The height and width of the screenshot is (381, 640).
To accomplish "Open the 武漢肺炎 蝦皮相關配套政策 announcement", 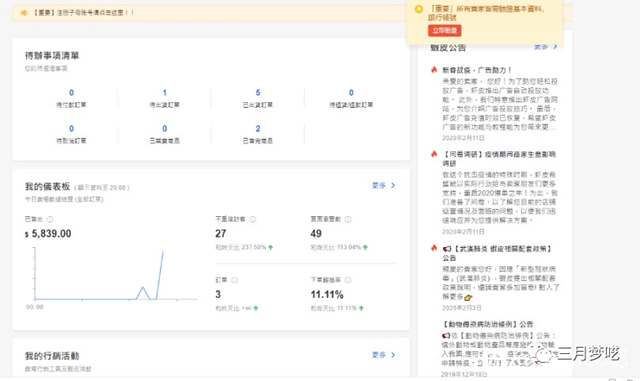I will coord(497,253).
